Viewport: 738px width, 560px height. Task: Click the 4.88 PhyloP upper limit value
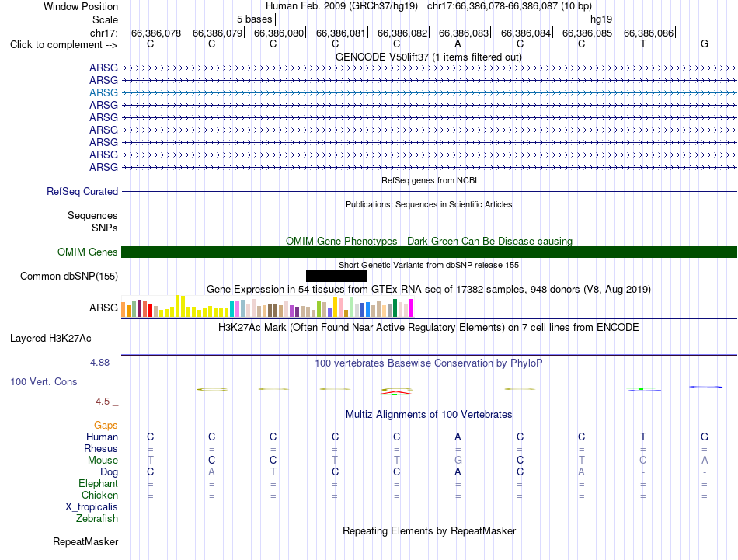(x=99, y=363)
